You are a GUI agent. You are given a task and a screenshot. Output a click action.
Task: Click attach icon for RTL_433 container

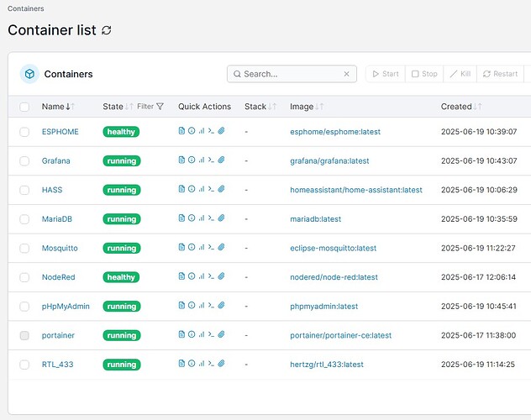click(x=221, y=364)
